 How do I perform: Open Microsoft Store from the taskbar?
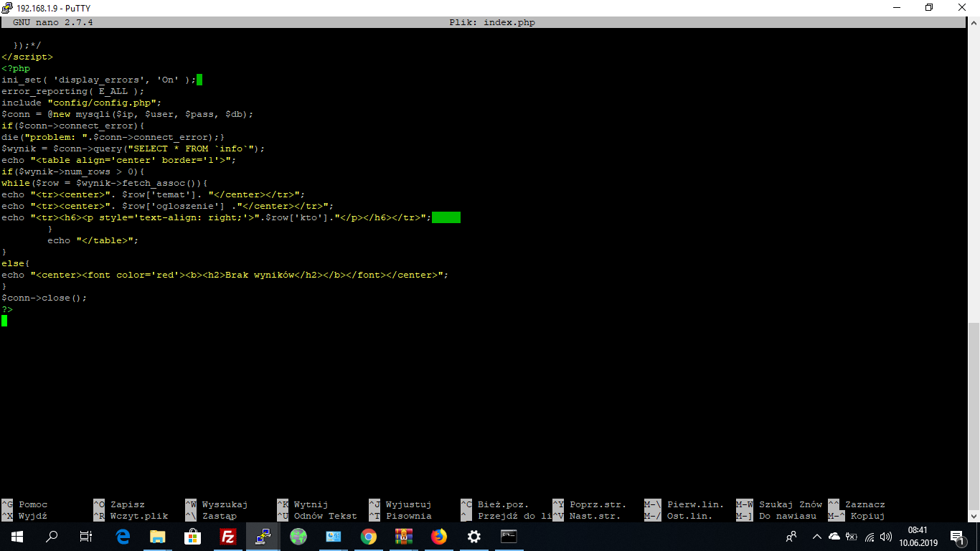(x=193, y=537)
